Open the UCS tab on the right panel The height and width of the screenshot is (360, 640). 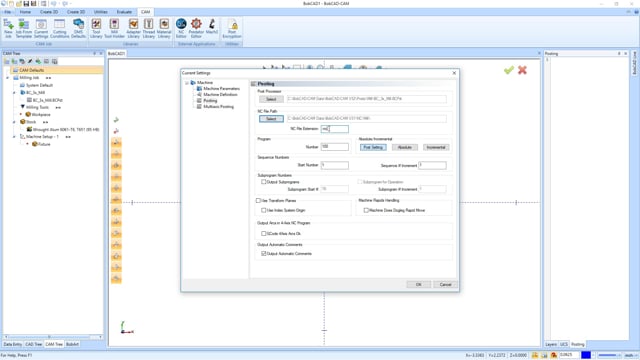tap(564, 344)
